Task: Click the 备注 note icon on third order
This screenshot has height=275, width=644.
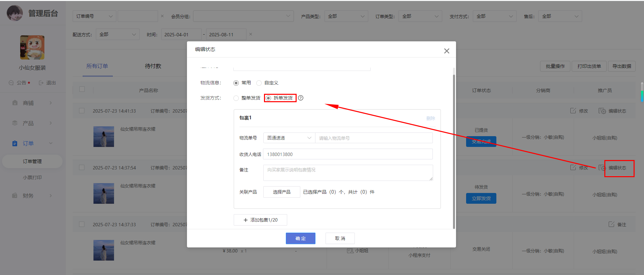Action: pos(611,224)
